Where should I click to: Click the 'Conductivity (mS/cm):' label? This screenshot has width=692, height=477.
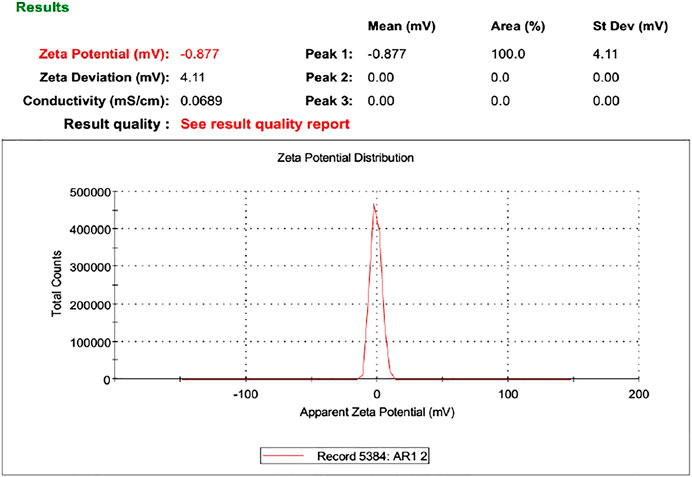(x=96, y=101)
